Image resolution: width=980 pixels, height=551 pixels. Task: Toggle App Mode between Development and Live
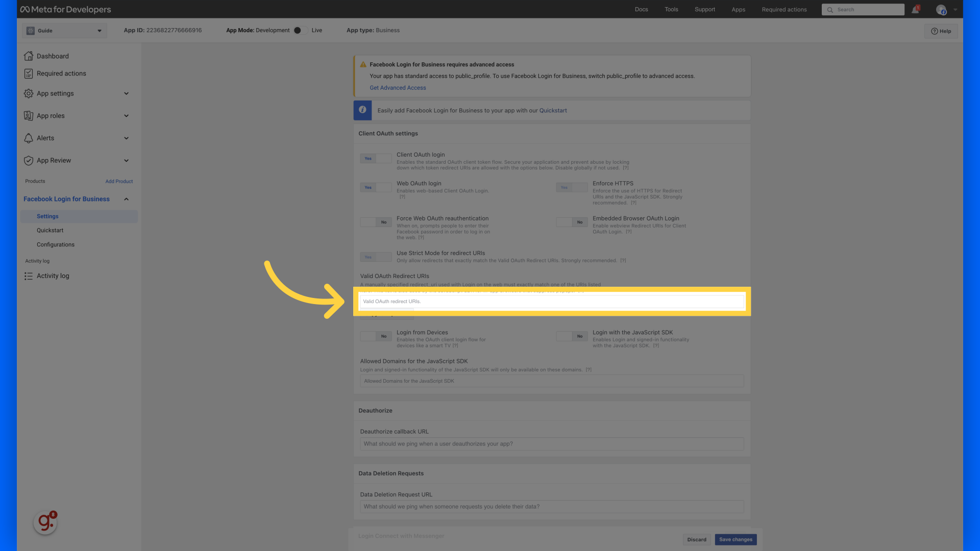300,31
